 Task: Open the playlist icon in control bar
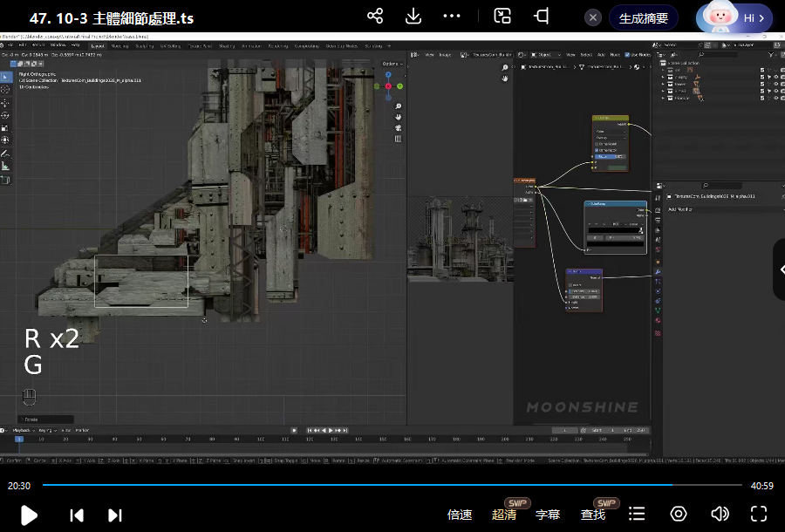[x=638, y=515]
